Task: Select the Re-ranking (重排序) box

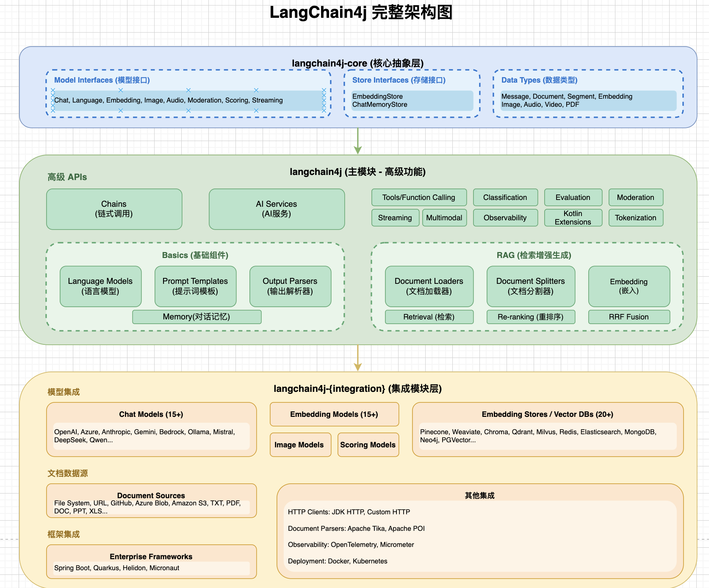Action: pyautogui.click(x=531, y=317)
